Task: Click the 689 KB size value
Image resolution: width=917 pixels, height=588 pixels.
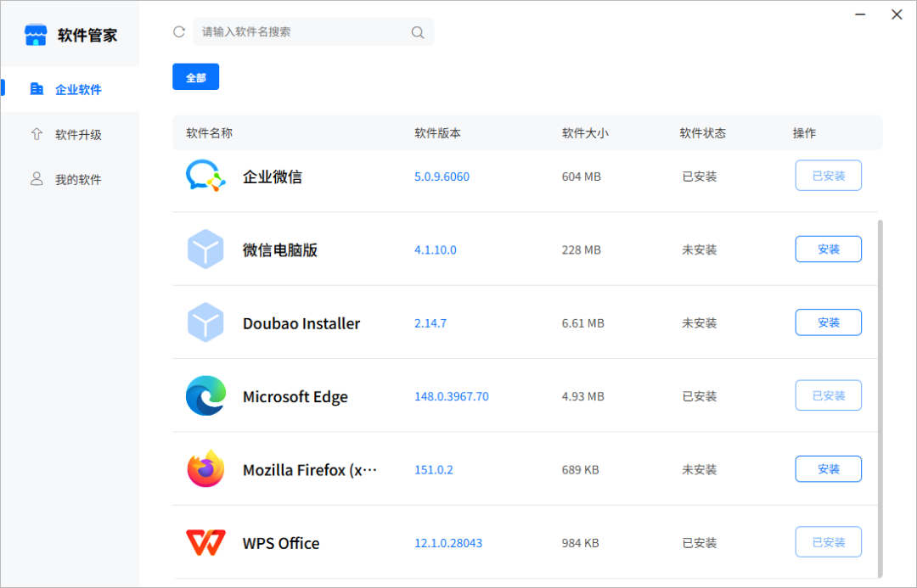Action: tap(580, 470)
